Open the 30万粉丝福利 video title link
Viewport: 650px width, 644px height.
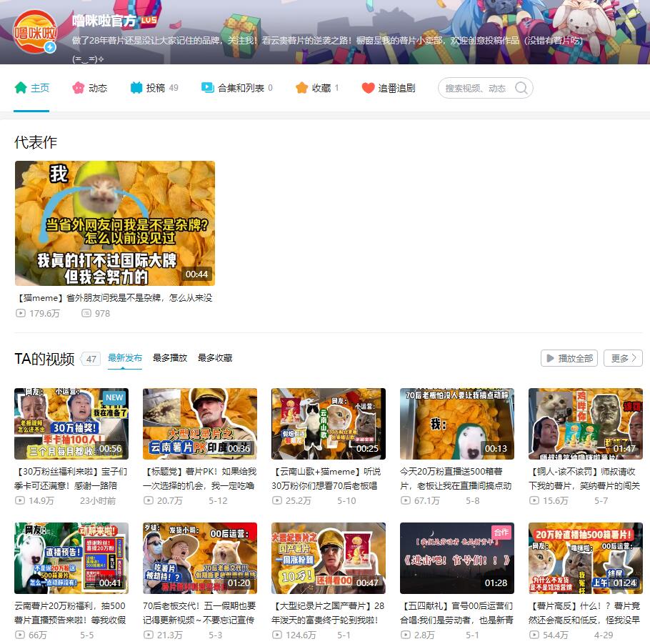(x=71, y=479)
